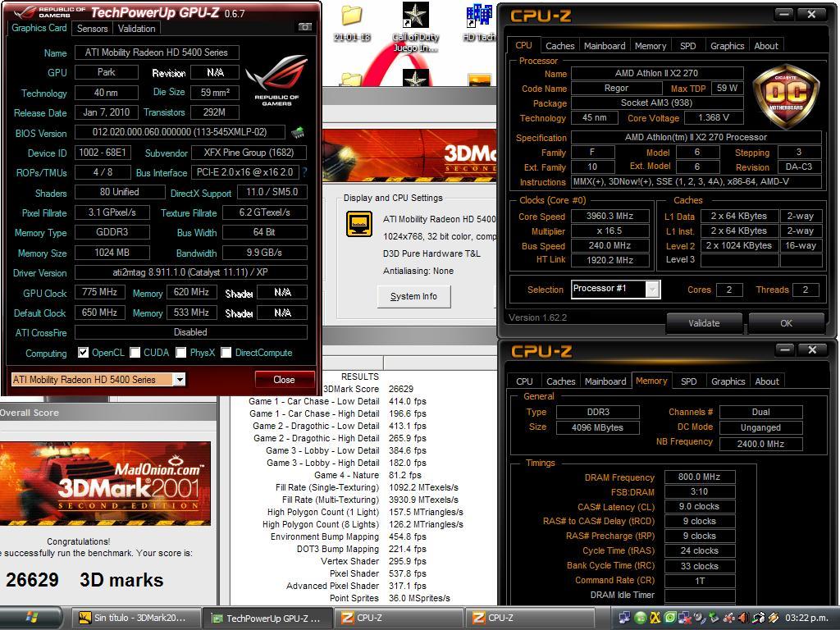This screenshot has width=840, height=630.
Task: Click the Device ID value 1002 - 68E1
Action: tap(103, 153)
